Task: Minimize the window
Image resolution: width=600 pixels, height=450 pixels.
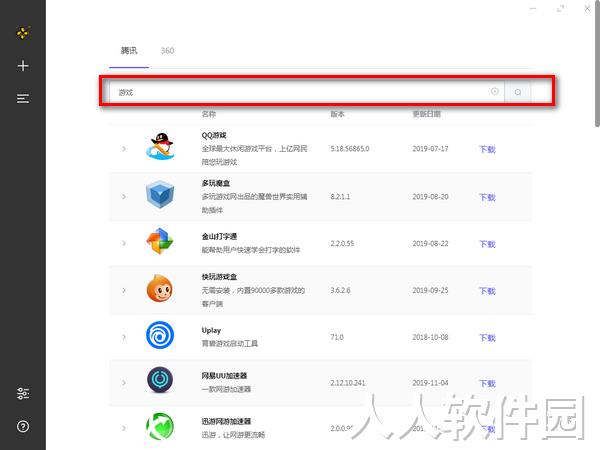Action: 533,8
